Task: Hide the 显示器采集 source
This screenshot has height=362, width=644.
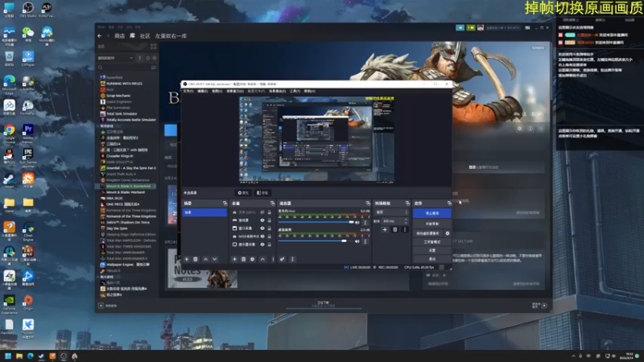Action: (262, 245)
